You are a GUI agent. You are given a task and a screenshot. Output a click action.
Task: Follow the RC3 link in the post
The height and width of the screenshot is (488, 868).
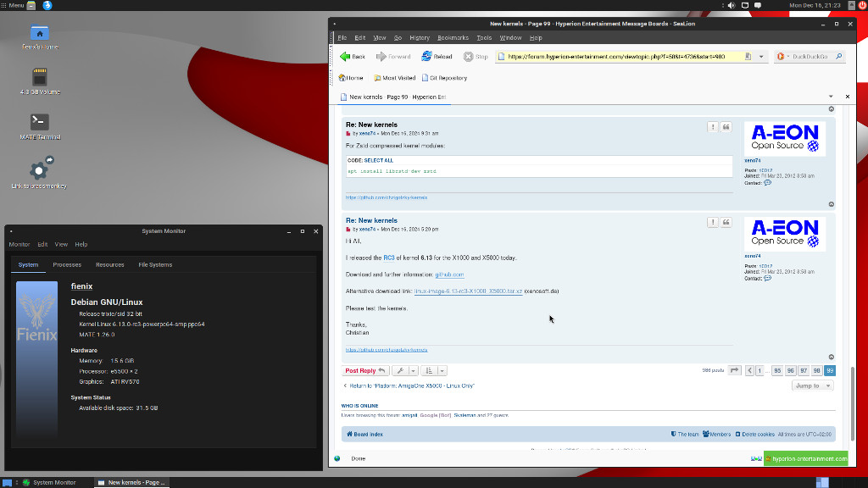pos(388,258)
